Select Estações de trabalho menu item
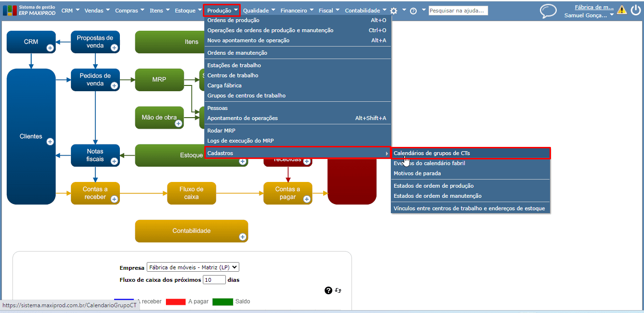 pos(298,65)
